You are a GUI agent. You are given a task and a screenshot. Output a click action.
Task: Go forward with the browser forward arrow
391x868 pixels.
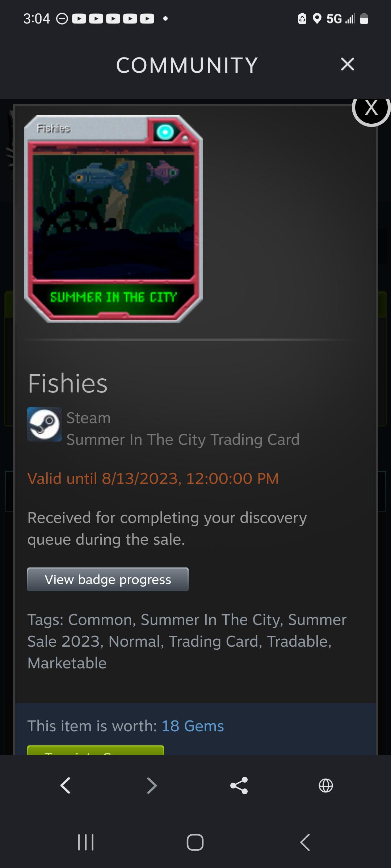[152, 786]
